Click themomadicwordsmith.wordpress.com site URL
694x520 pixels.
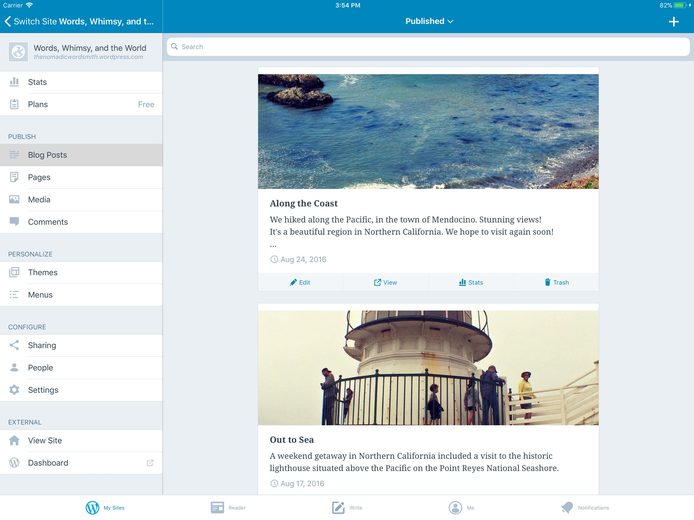(x=88, y=57)
